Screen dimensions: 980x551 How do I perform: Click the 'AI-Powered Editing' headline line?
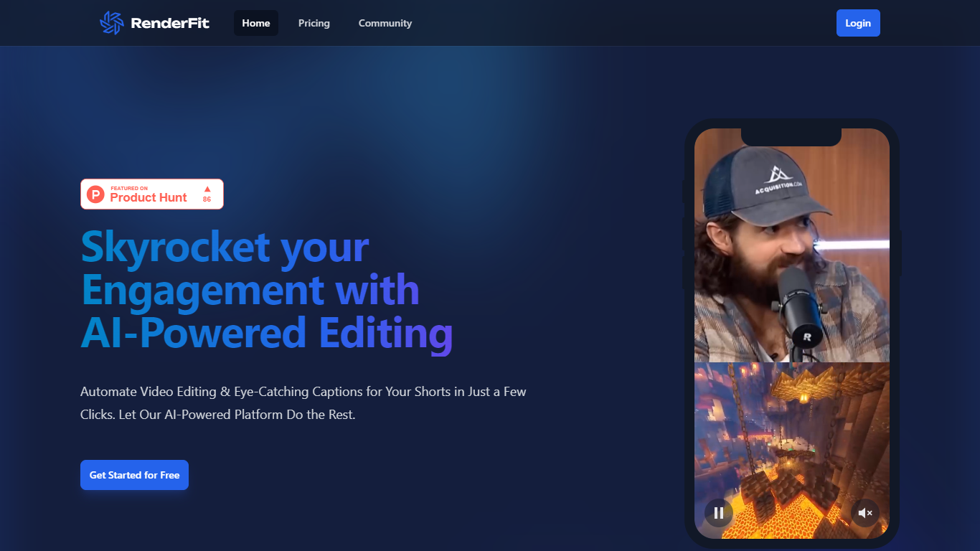coord(267,334)
